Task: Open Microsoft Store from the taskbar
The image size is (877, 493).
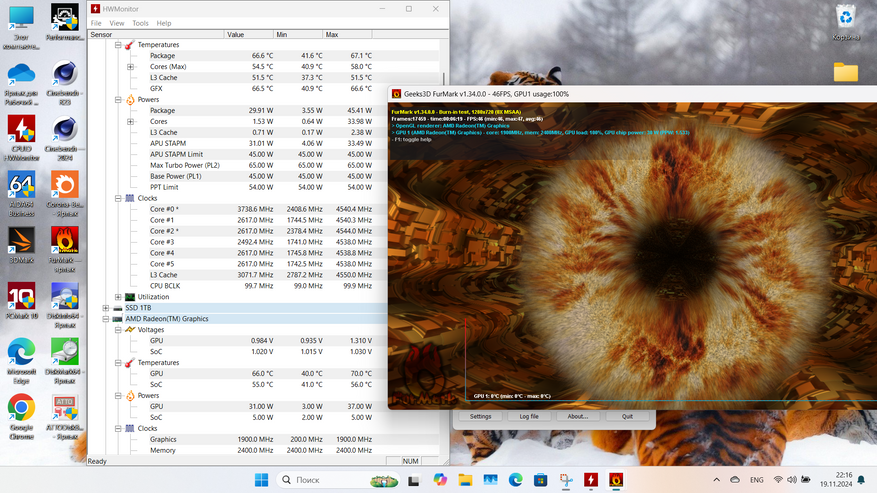Action: point(540,480)
